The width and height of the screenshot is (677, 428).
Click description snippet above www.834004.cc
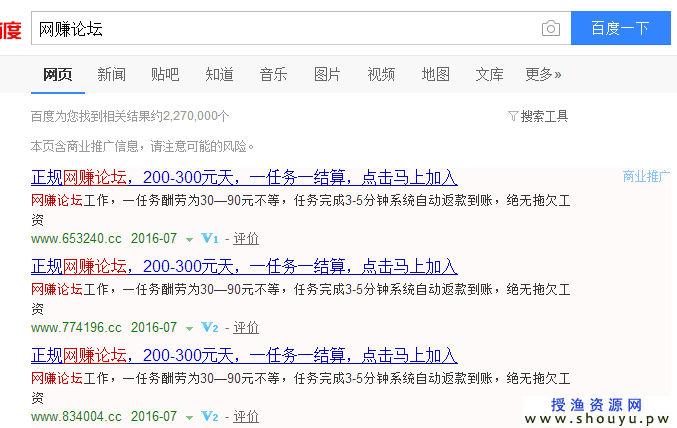[x=301, y=388]
